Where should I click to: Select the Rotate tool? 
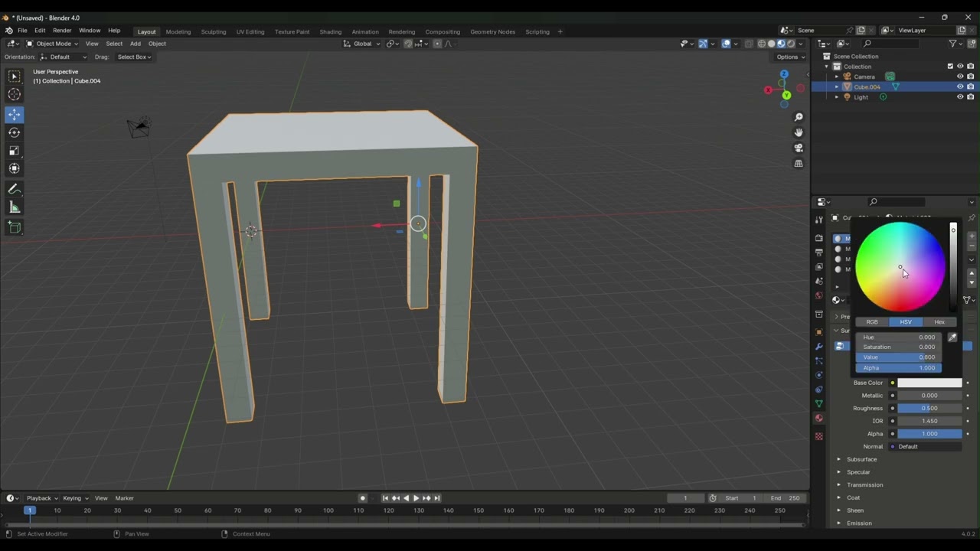[x=15, y=132]
